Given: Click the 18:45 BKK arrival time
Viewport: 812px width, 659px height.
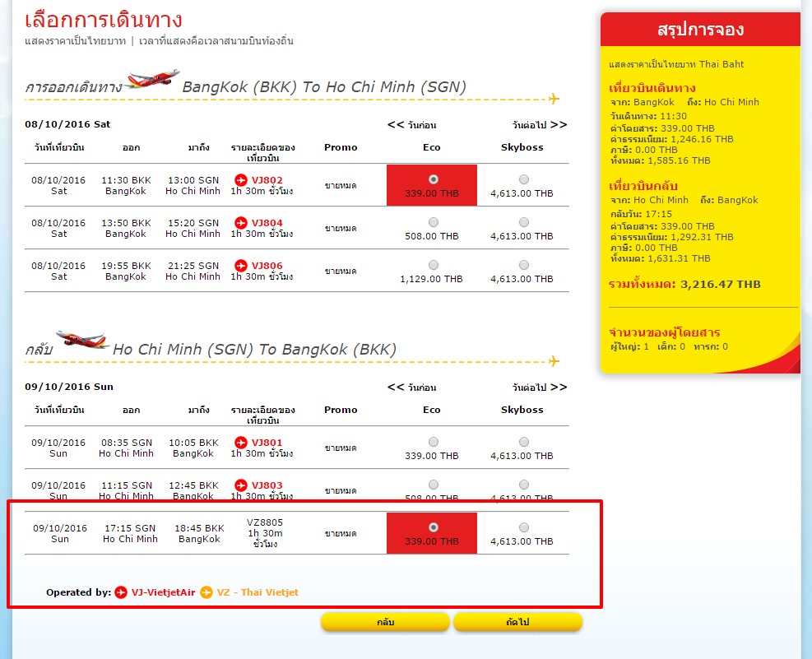Looking at the screenshot, I should (x=199, y=528).
